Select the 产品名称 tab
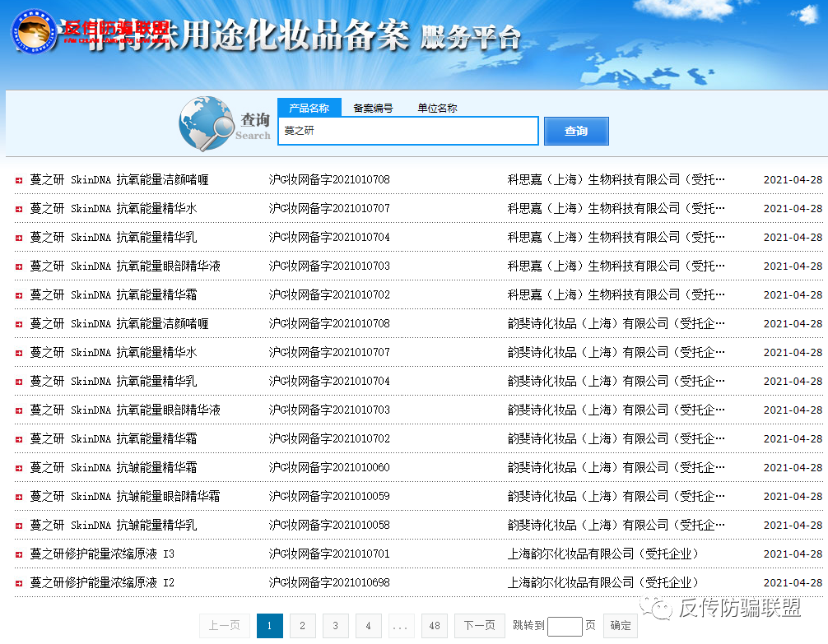This screenshot has width=828, height=644. coord(309,107)
